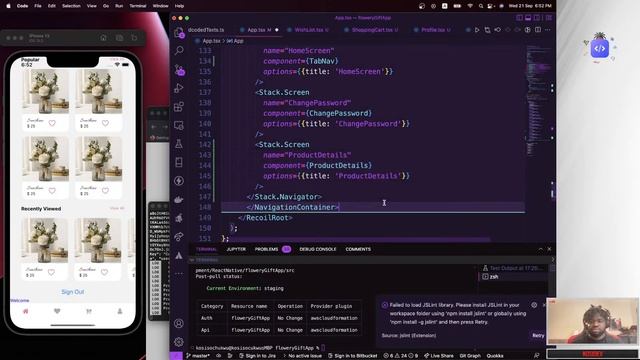
Task: Tap the wishlist heart tab in app
Action: (57, 311)
